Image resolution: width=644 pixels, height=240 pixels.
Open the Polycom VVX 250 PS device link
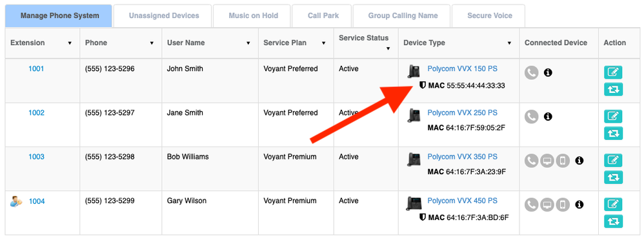463,113
